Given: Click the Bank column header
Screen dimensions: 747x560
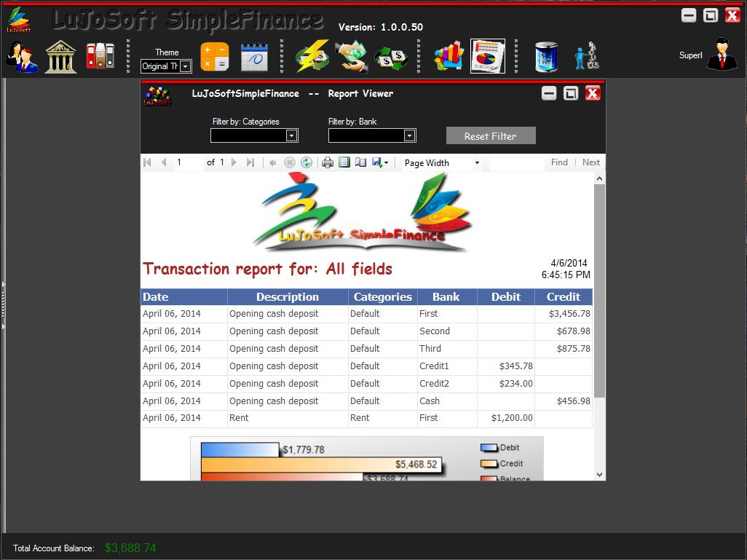Looking at the screenshot, I should pos(447,297).
